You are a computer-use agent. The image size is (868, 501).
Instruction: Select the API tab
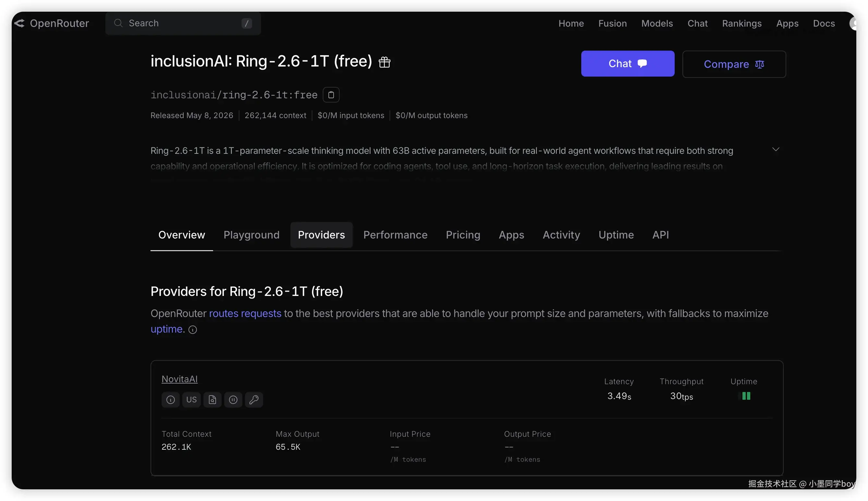[x=661, y=235]
